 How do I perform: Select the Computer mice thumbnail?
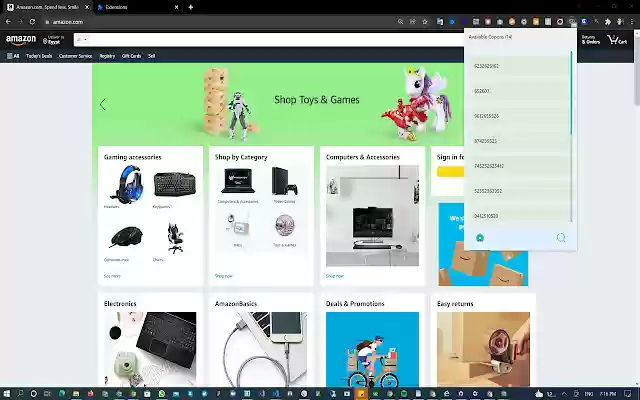(126, 238)
